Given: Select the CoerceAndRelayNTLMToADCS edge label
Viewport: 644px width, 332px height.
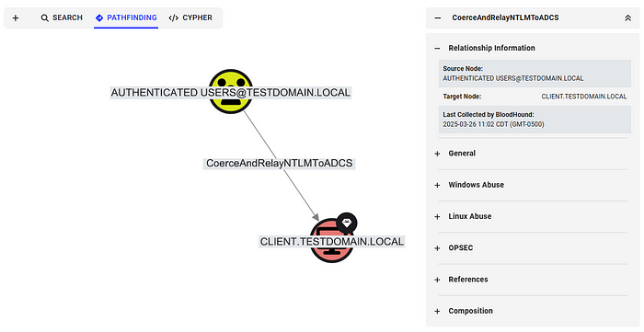Looking at the screenshot, I should [x=280, y=164].
